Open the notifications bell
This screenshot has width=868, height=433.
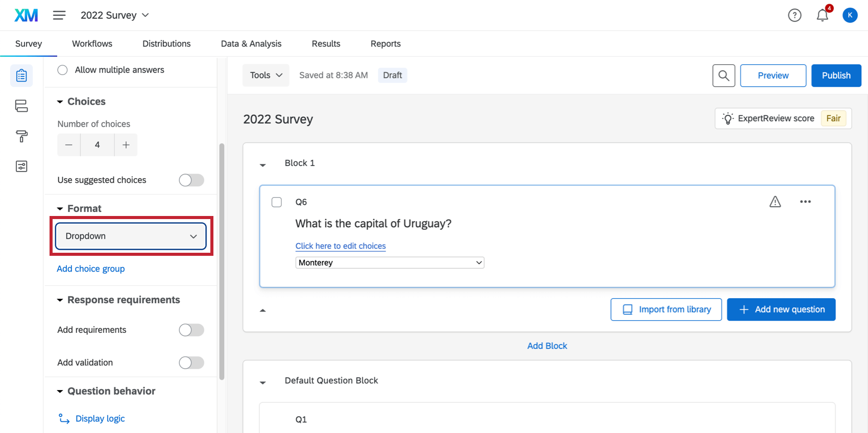tap(822, 15)
